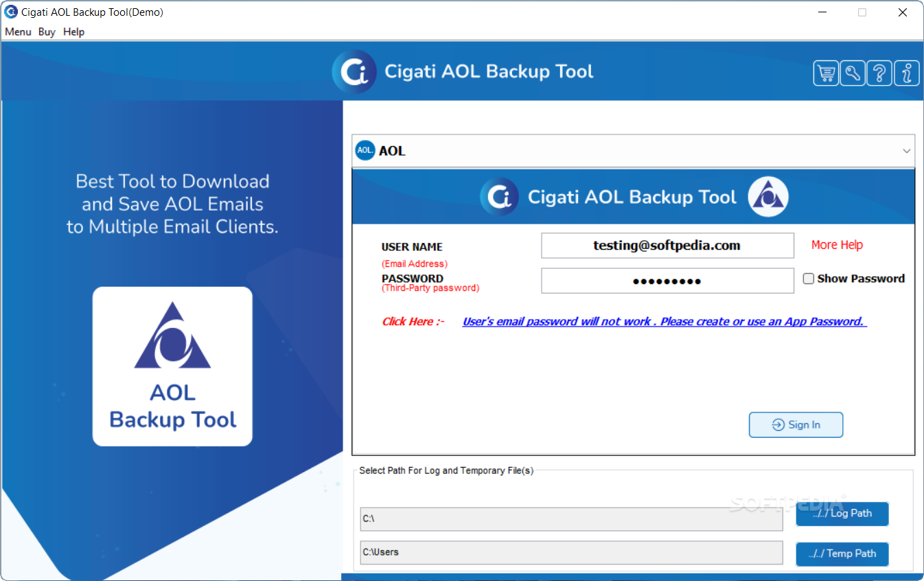Click the shopping cart buy icon

[826, 73]
